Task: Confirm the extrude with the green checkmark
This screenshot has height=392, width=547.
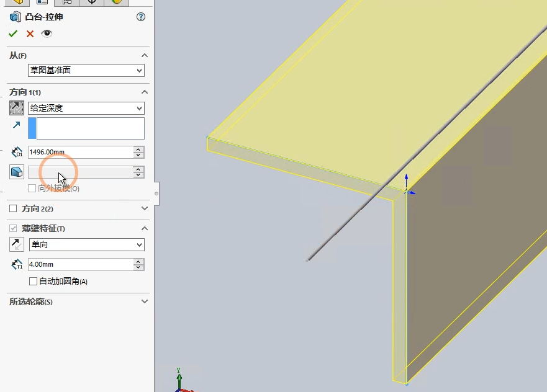Action: (x=13, y=33)
